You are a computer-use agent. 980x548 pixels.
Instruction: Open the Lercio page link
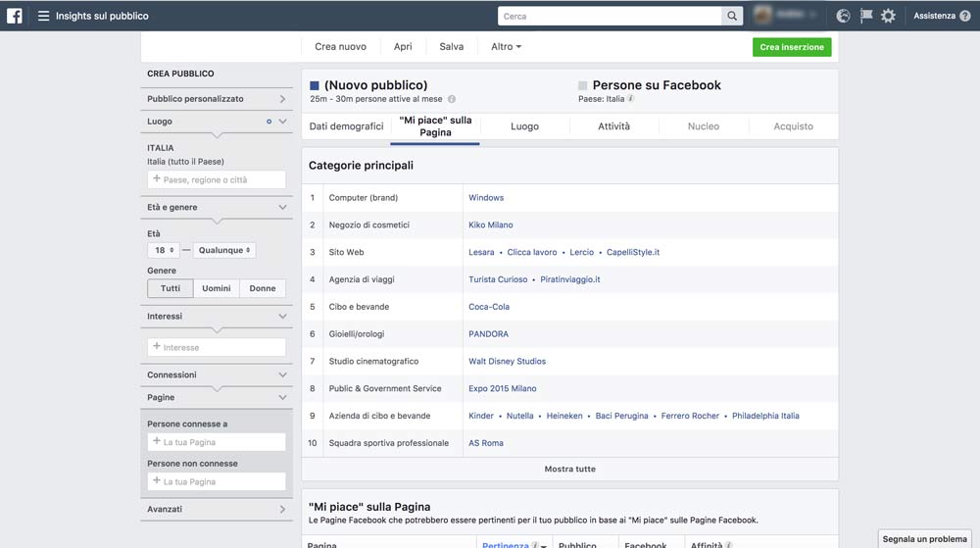coord(581,252)
